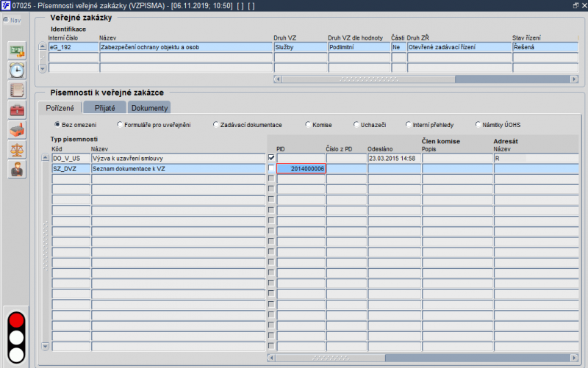The width and height of the screenshot is (588, 368).
Task: Click Otevřené zadávací řízení field
Action: click(459, 47)
